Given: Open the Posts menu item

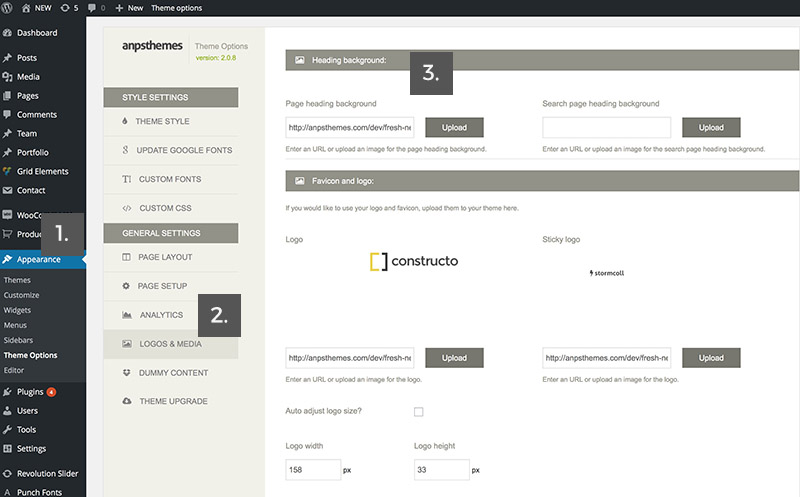Looking at the screenshot, I should pos(27,58).
